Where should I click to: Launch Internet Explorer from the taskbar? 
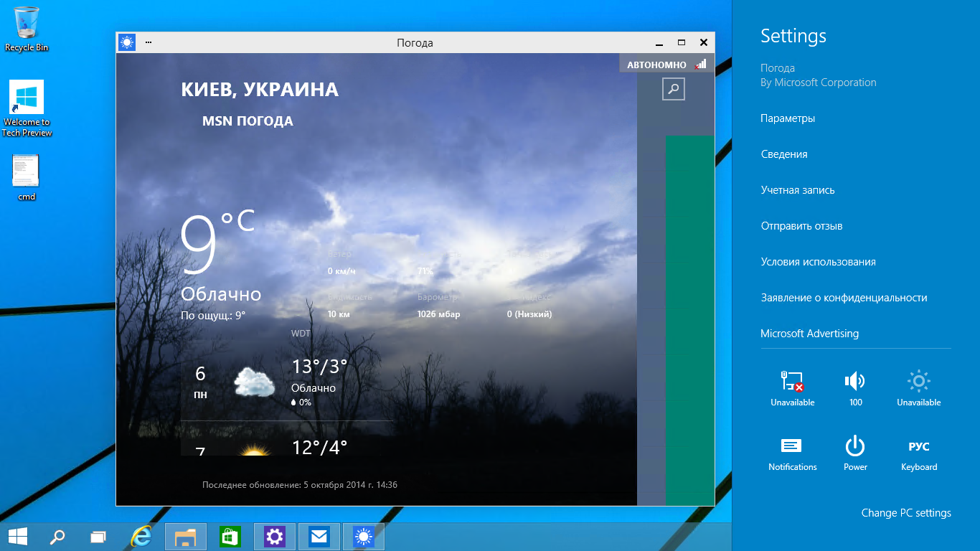tap(142, 537)
